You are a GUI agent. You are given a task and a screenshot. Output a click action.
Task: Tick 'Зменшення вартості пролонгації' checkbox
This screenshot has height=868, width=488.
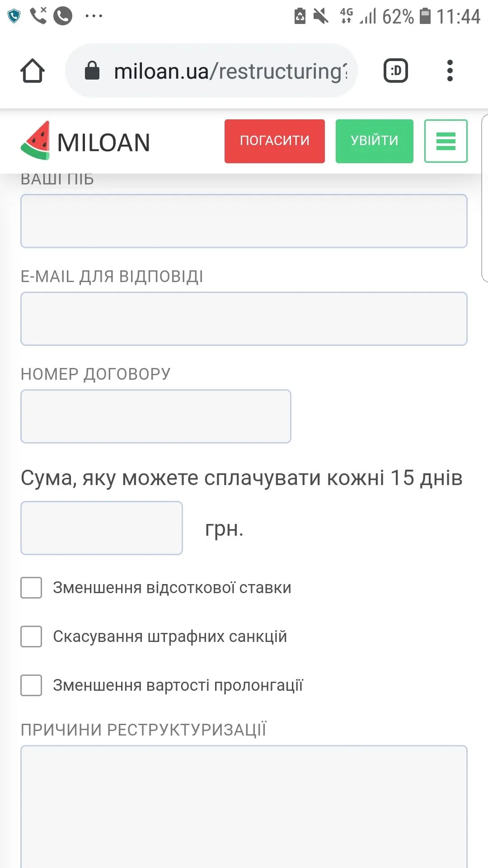click(31, 685)
